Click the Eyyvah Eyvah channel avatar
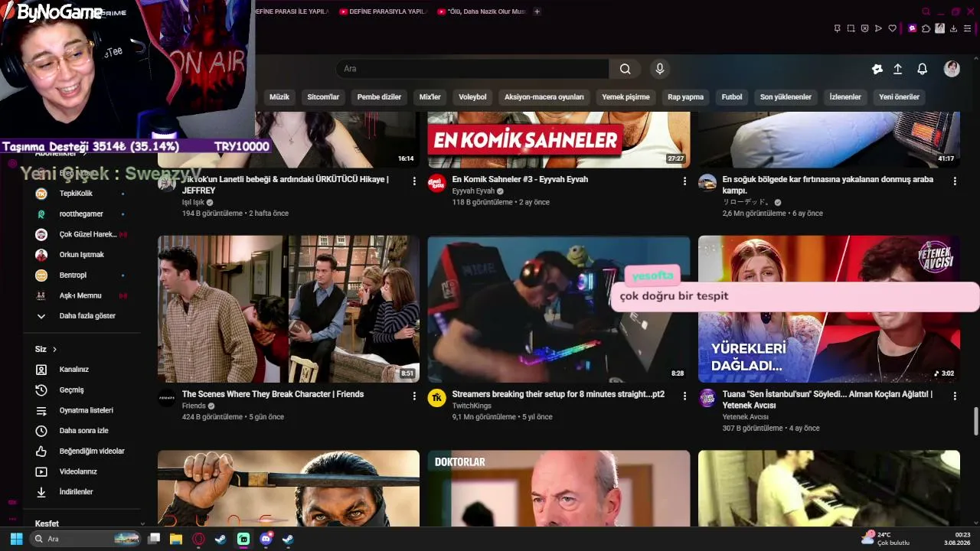 tap(437, 184)
